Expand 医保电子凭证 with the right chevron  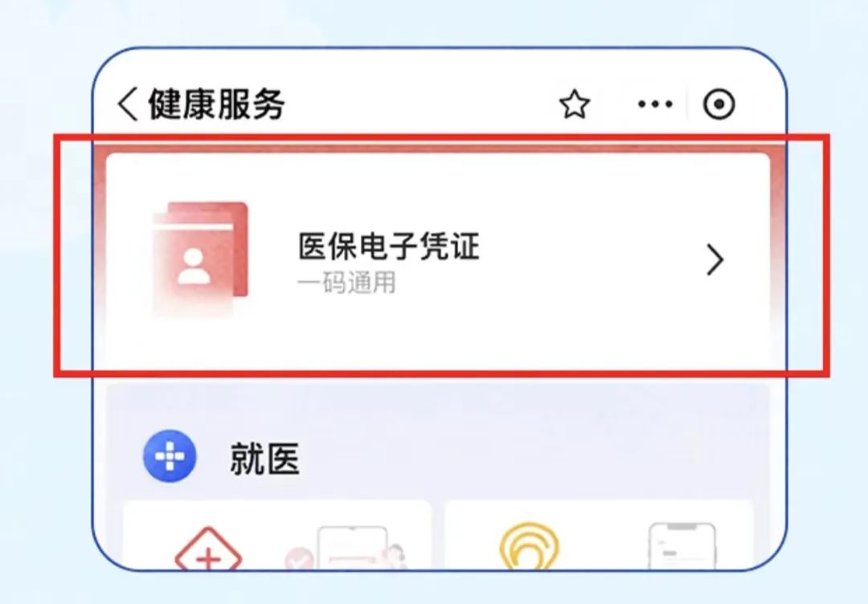[x=714, y=260]
